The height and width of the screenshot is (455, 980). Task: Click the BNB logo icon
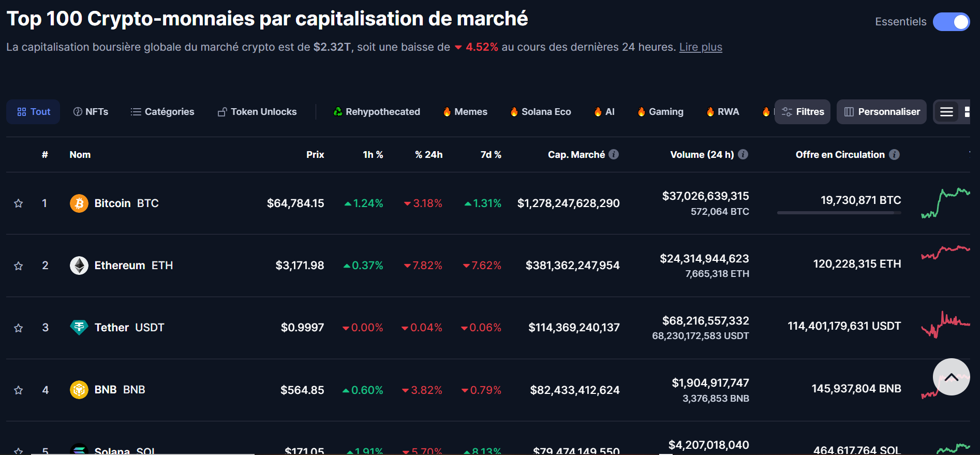coord(79,390)
